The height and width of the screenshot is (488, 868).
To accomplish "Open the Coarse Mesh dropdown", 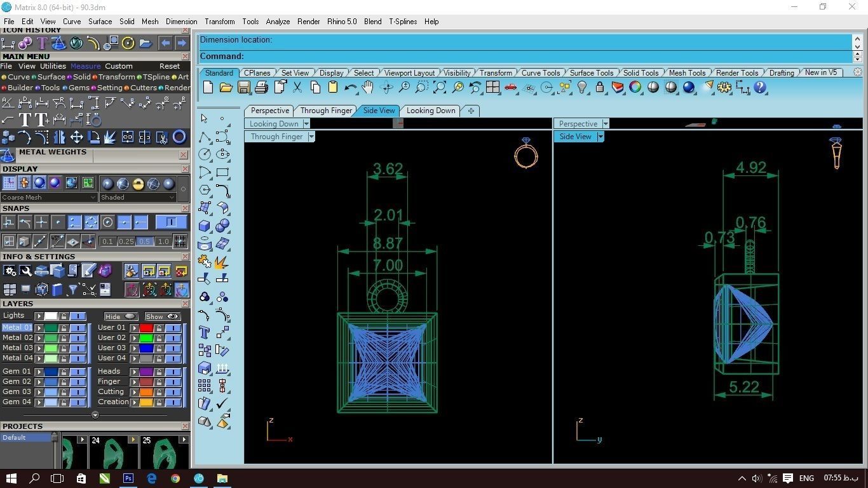I will 49,198.
